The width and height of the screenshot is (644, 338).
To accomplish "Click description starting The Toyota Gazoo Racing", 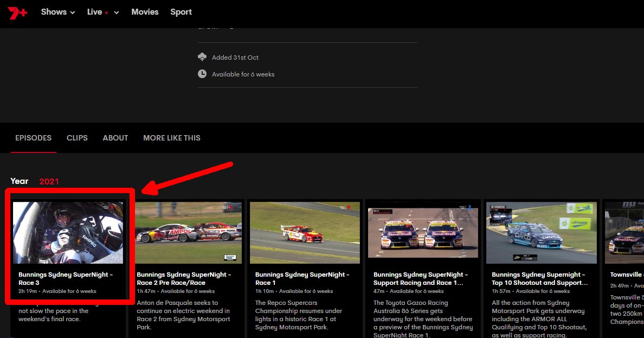I will coord(423,318).
